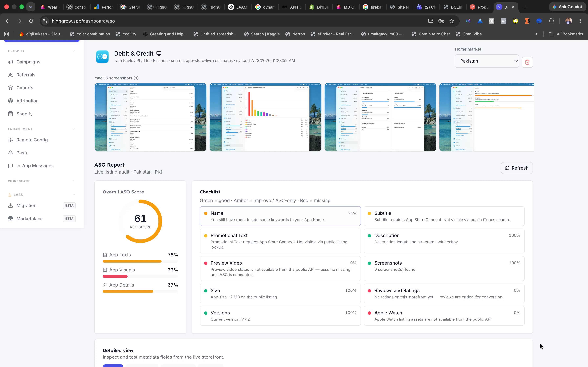Open the Home market Pakistan dropdown
Viewport: 588px width, 367px height.
tap(487, 61)
